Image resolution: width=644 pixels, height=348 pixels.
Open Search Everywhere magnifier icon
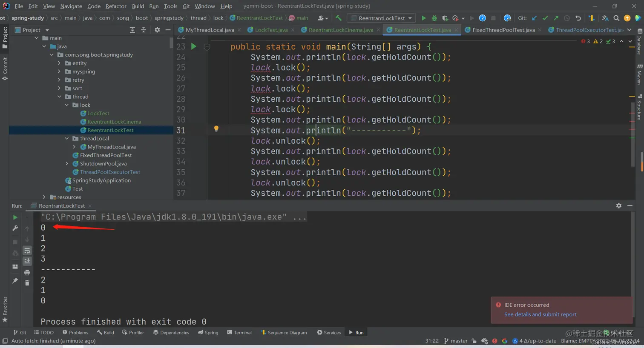(616, 18)
